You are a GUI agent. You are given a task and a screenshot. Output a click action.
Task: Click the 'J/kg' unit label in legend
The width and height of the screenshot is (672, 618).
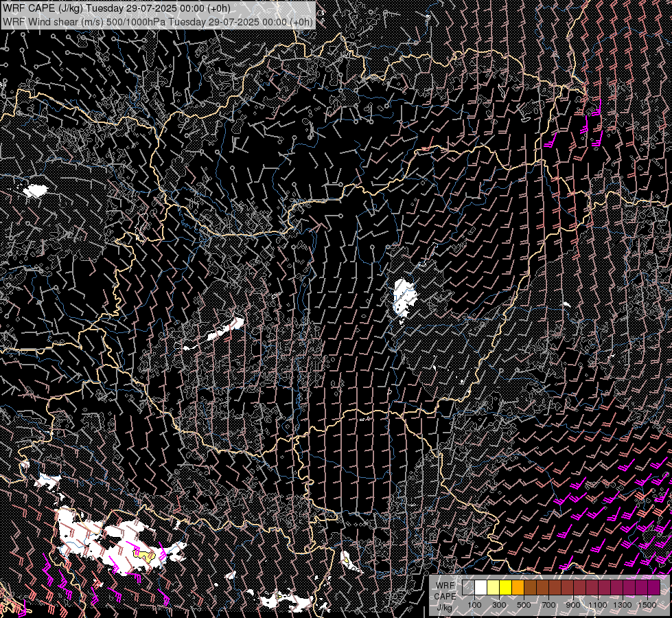[x=445, y=608]
